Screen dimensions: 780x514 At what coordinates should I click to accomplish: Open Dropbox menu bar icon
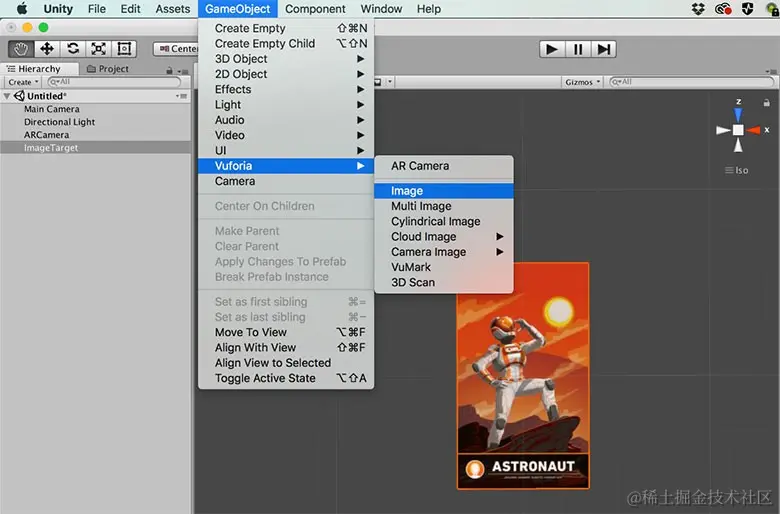pos(698,8)
